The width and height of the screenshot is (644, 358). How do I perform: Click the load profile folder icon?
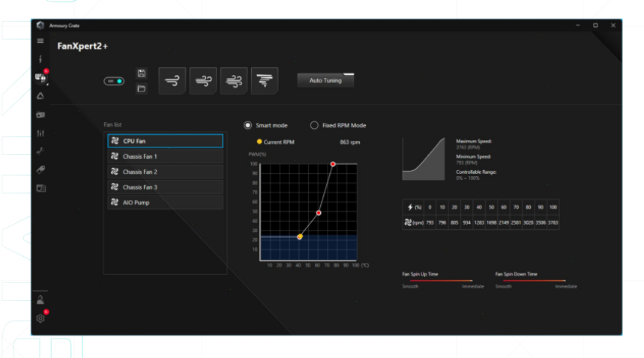tap(141, 88)
